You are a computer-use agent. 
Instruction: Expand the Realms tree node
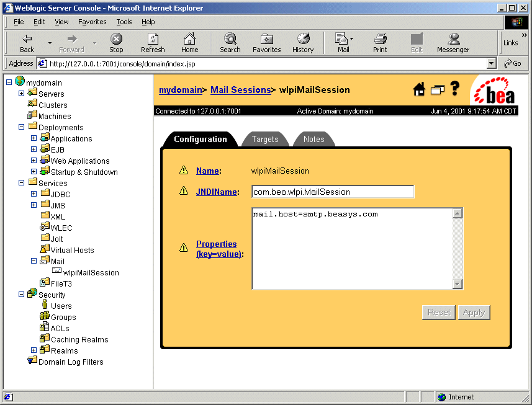click(x=34, y=350)
